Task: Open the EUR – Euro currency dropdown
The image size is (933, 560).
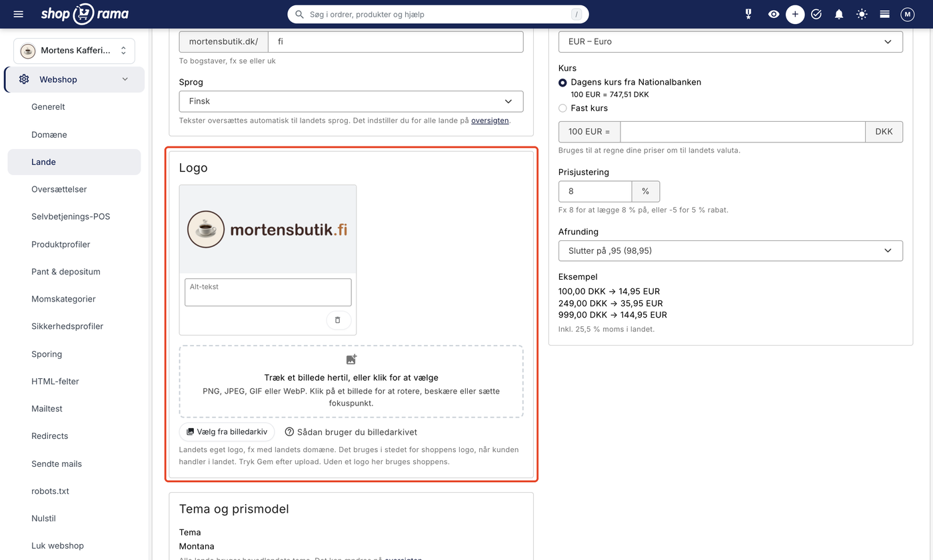Action: [x=730, y=41]
